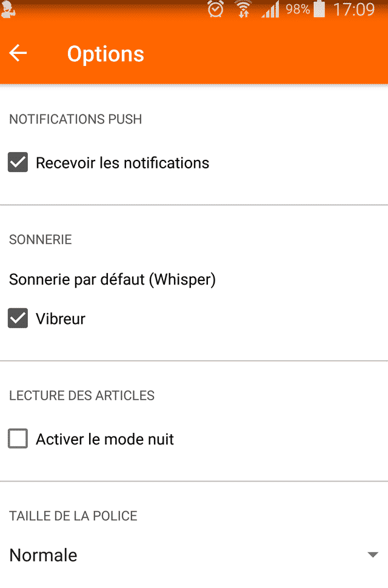Screen dimensions: 388x588
Task: Tap the cellular signal bars icon
Action: click(271, 9)
